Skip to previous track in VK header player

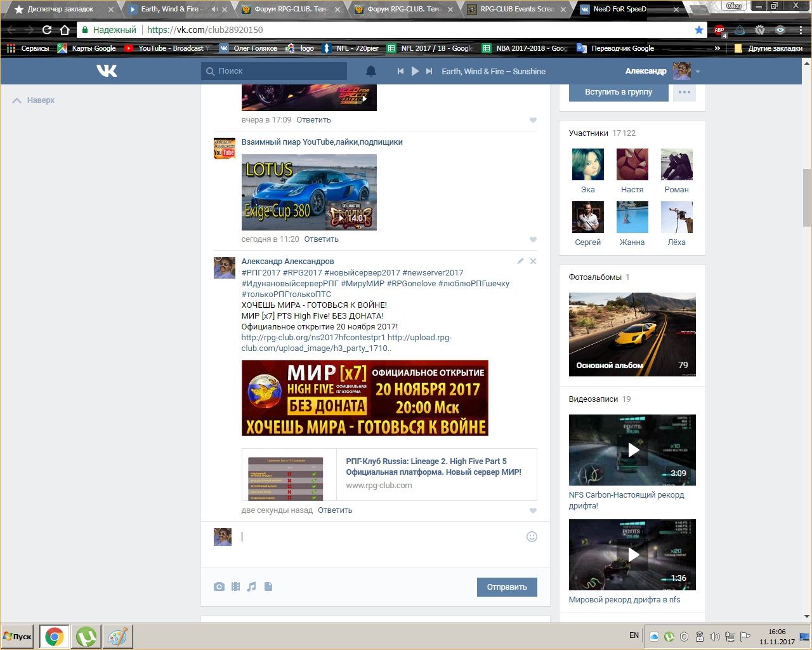click(x=400, y=71)
